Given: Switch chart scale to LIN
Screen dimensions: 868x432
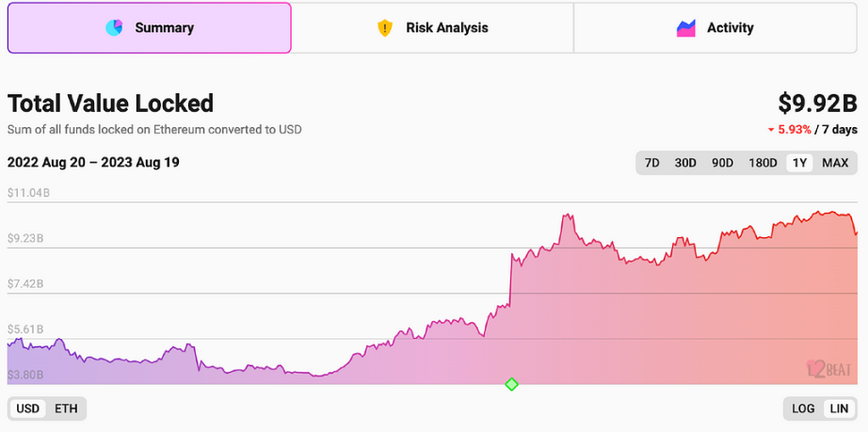Looking at the screenshot, I should pyautogui.click(x=839, y=408).
